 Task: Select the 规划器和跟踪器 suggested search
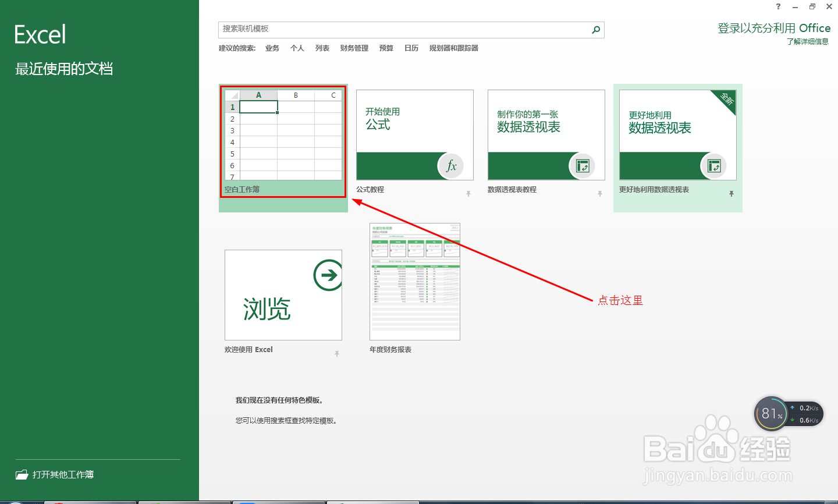click(x=454, y=48)
